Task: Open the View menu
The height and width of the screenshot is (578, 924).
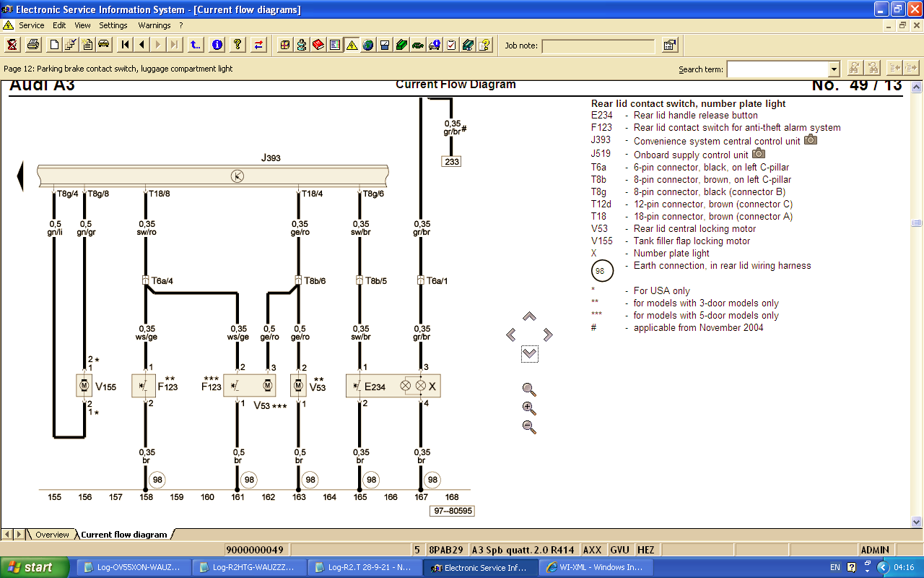Action: point(82,25)
